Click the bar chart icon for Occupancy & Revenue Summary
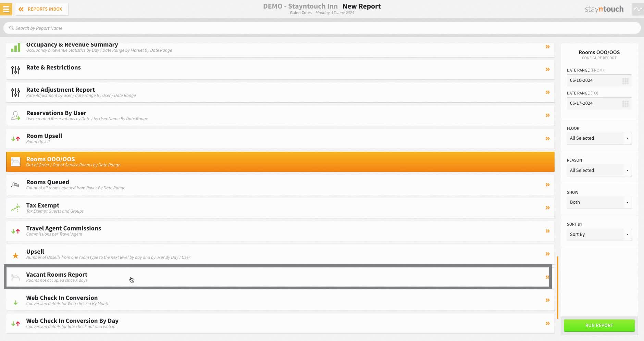644x341 pixels. pos(15,48)
